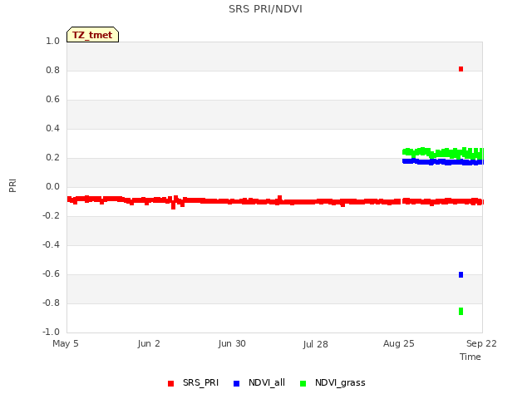
Task: Click the Jul 28 axis tick label
Action: click(315, 344)
